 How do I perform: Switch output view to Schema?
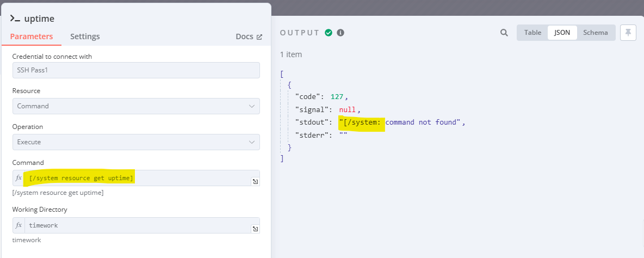(596, 33)
